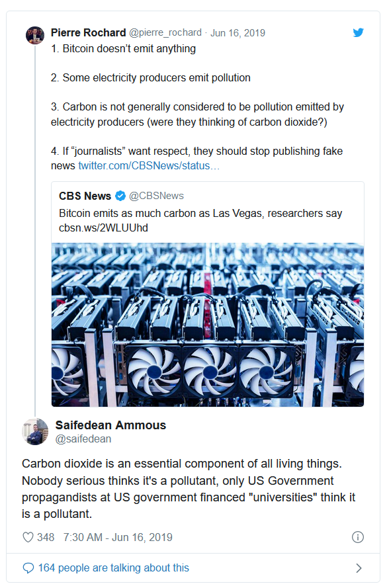Viewport: 389px width, 588px height.
Task: Click the Pierre Rochard display name
Action: tap(88, 32)
